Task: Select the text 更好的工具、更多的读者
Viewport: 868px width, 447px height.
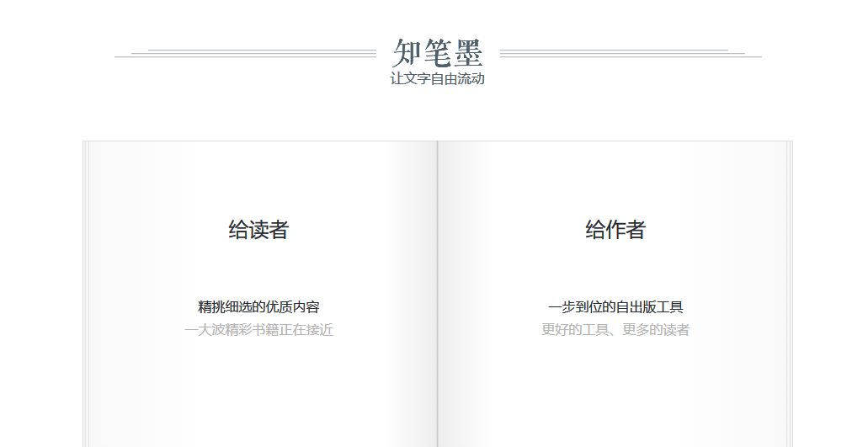Action: 615,330
